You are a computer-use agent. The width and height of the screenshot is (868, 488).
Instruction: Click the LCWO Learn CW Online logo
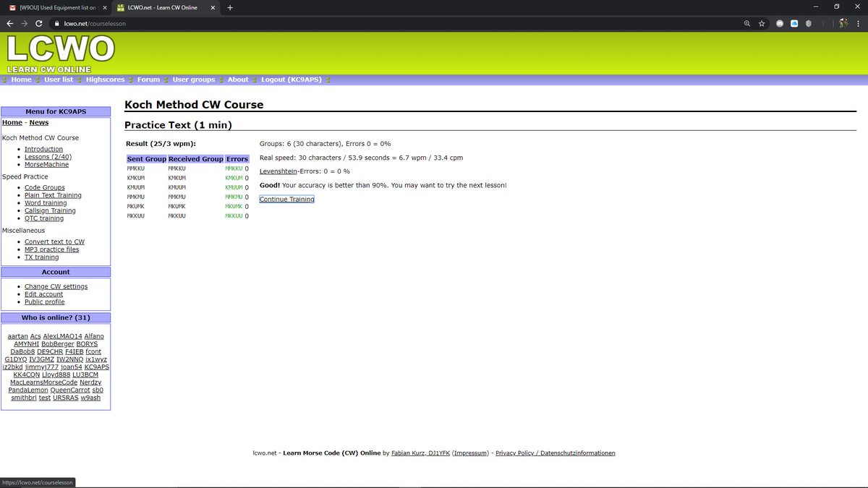coord(60,53)
